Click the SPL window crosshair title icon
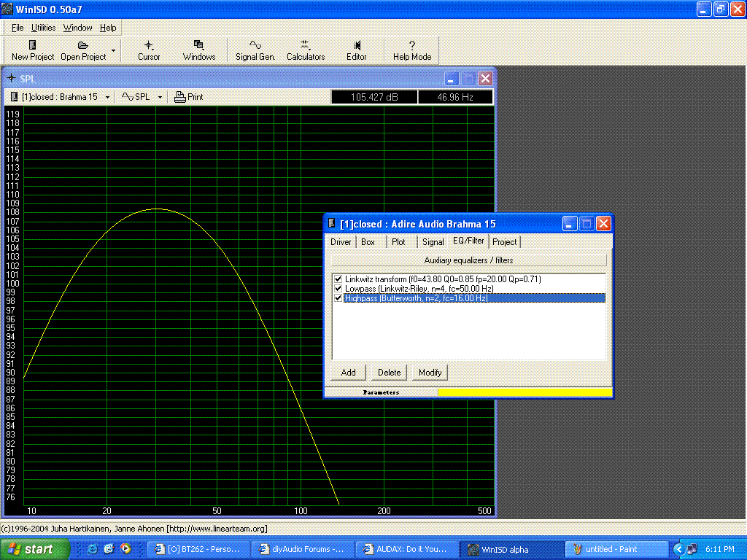 click(x=12, y=77)
